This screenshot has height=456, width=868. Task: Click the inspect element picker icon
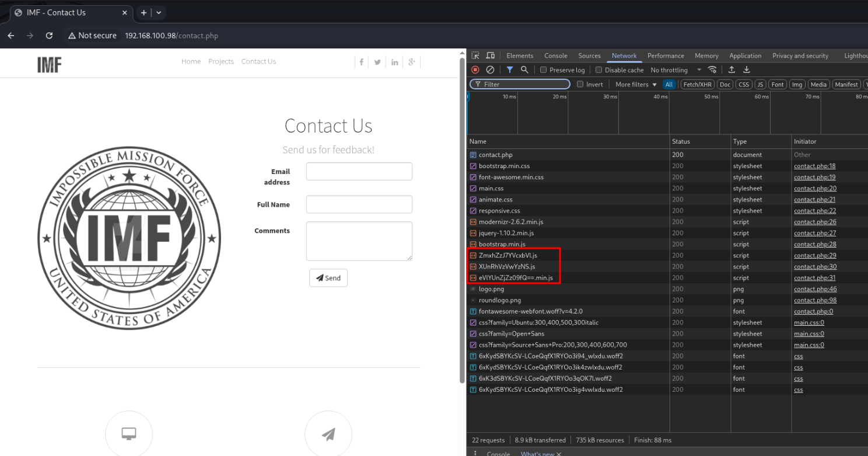click(475, 55)
